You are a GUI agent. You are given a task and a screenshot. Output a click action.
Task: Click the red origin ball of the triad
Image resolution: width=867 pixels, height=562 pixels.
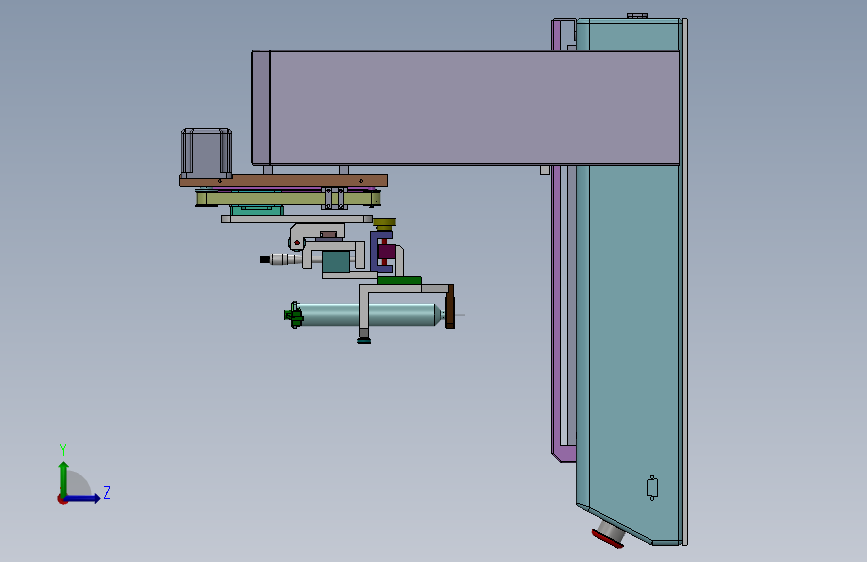[x=62, y=499]
